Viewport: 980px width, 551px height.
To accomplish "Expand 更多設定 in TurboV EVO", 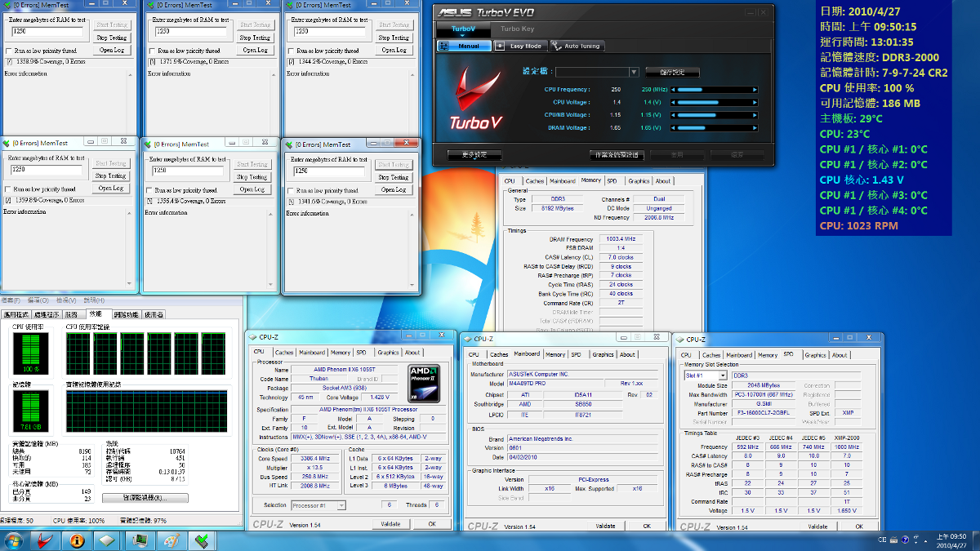I will pyautogui.click(x=474, y=154).
